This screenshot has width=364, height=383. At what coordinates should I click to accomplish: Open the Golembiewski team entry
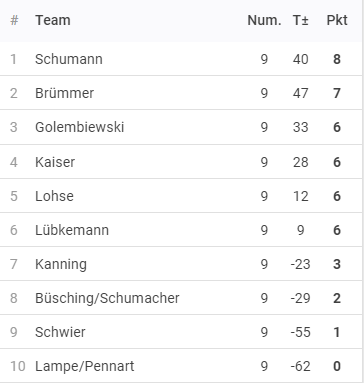point(80,127)
